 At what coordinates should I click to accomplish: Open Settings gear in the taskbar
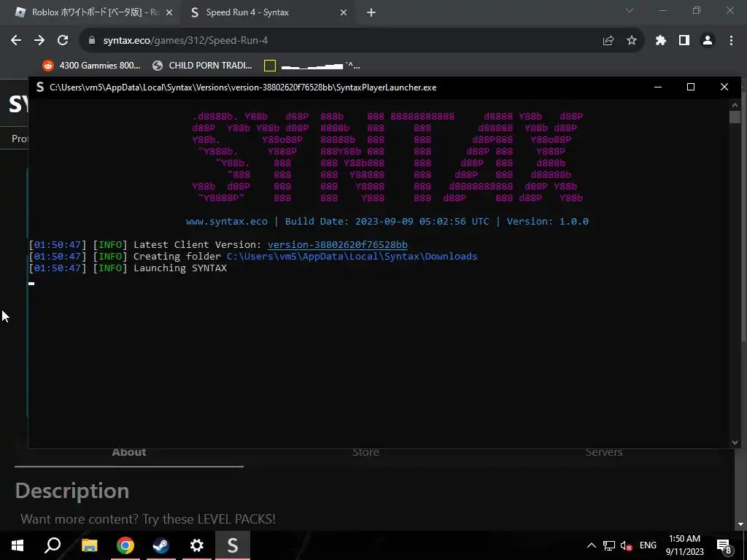pyautogui.click(x=196, y=545)
